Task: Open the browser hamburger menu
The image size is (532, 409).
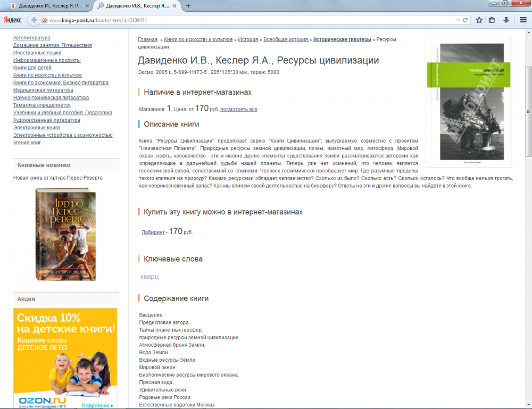Action: pyautogui.click(x=523, y=20)
